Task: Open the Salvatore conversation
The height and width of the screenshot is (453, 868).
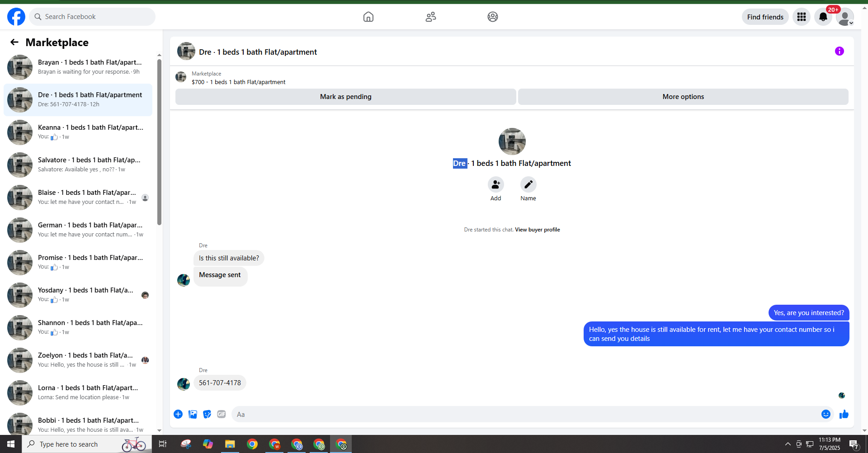Action: click(78, 165)
